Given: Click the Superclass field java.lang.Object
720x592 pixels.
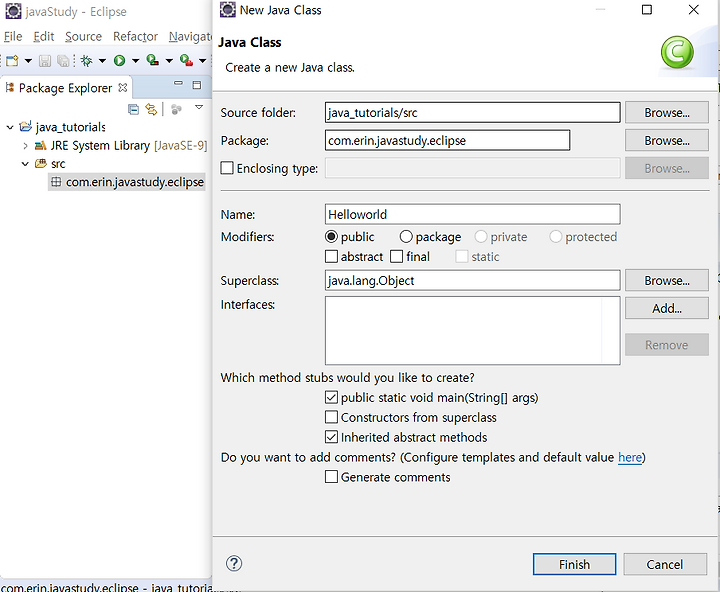Looking at the screenshot, I should [x=472, y=281].
